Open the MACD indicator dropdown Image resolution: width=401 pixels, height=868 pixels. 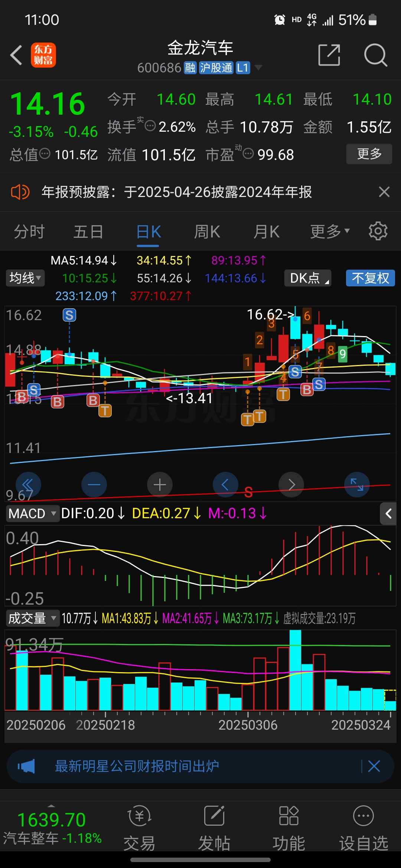click(x=32, y=513)
